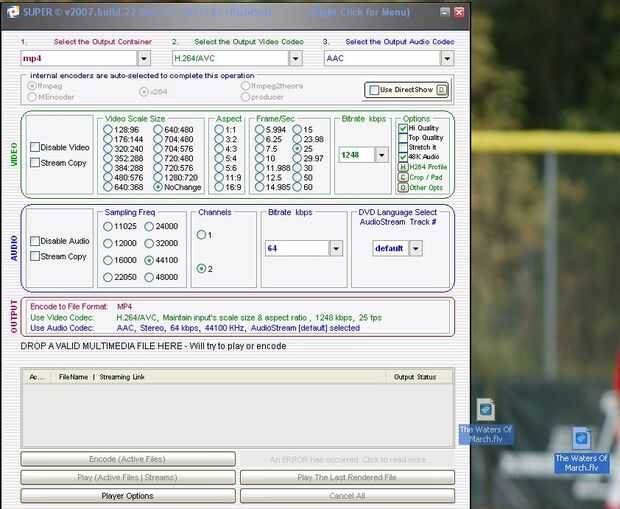This screenshot has height=509, width=620.
Task: Select 2 audio channels
Action: point(201,269)
